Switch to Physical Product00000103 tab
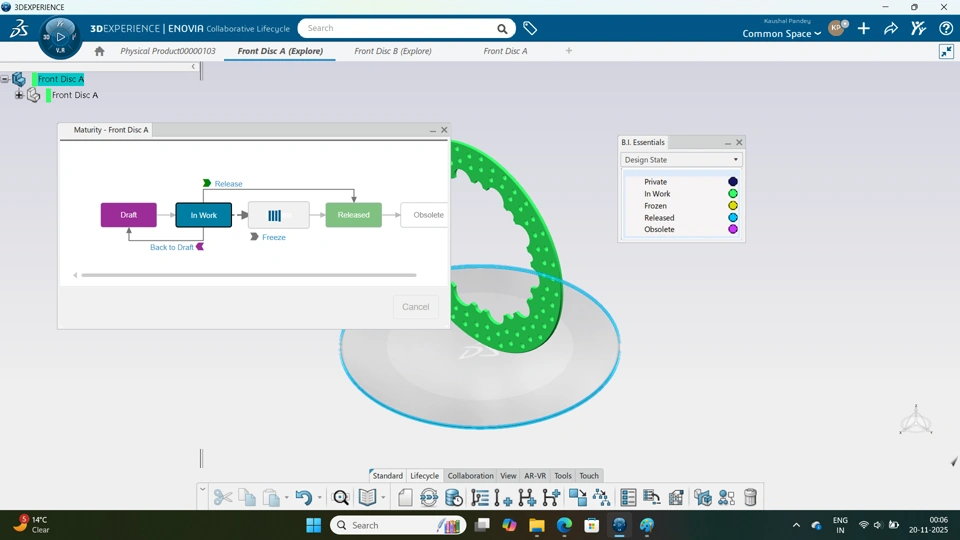The image size is (960, 540). point(168,51)
